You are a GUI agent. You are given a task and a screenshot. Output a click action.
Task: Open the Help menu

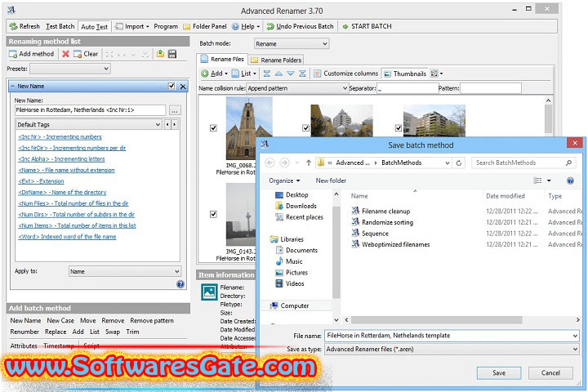(x=246, y=26)
